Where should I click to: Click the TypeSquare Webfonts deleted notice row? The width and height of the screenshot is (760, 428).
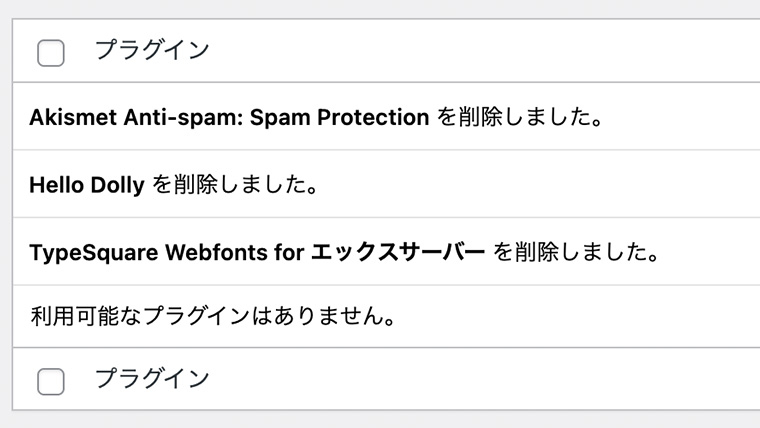[380, 251]
